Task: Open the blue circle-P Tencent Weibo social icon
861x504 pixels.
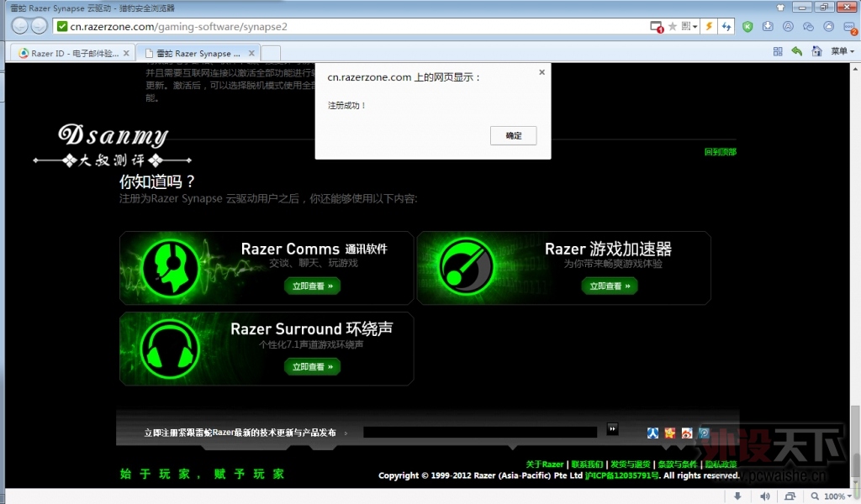Action: click(x=704, y=433)
